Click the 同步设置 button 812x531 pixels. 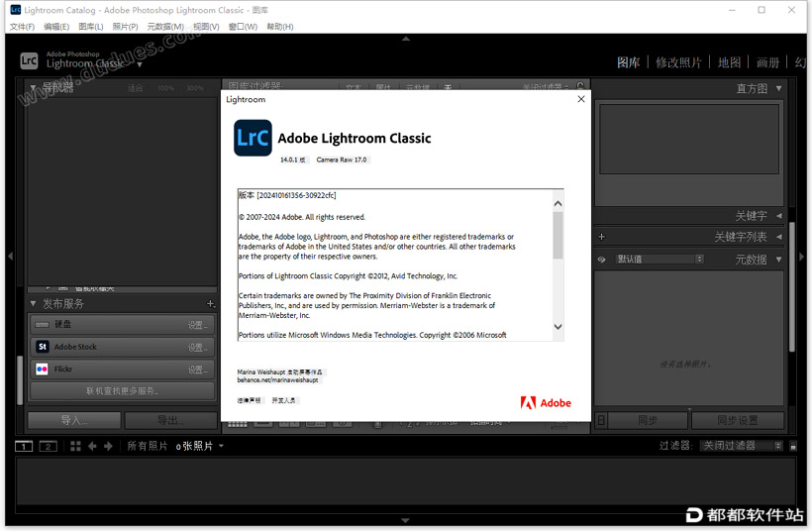click(738, 420)
